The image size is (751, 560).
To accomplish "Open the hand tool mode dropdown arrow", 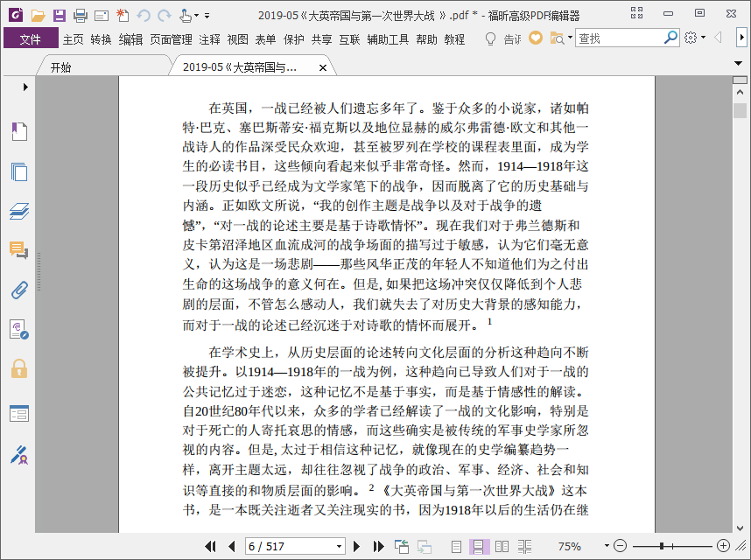I will [x=196, y=16].
